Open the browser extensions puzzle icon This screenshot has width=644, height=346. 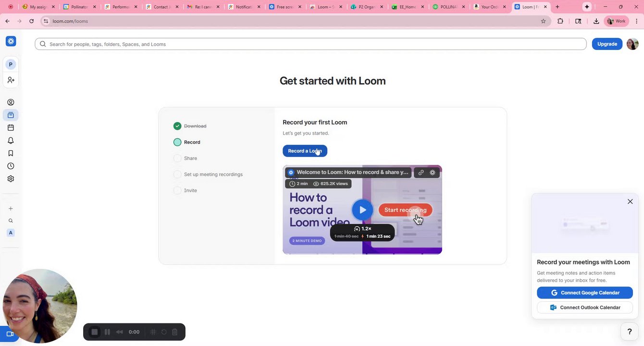pos(560,21)
